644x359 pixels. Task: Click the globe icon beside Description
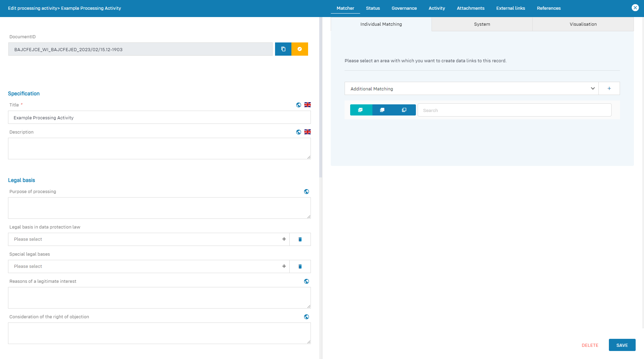coord(298,132)
